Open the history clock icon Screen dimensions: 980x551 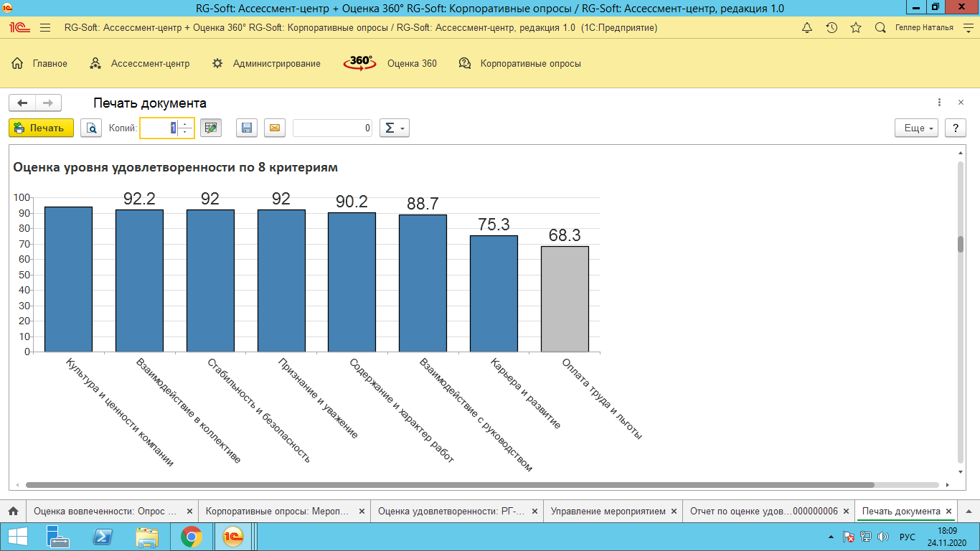(x=831, y=28)
